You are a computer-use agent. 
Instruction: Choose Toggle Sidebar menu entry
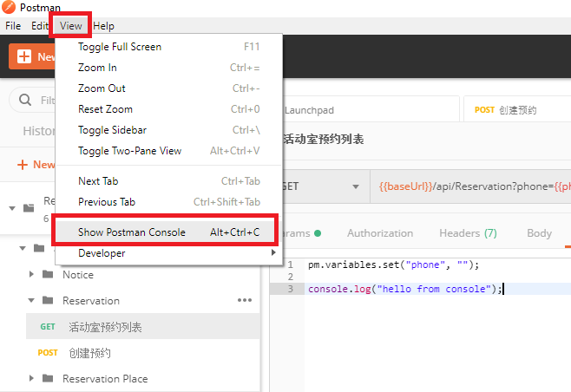point(168,129)
